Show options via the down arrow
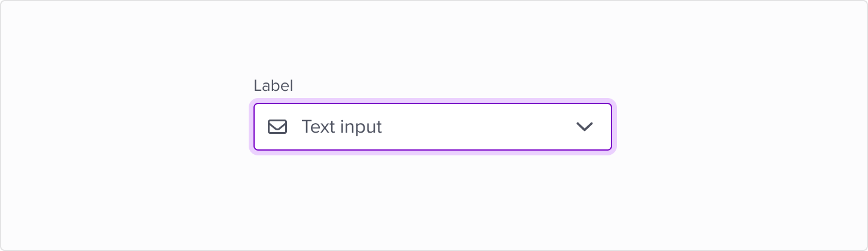The width and height of the screenshot is (868, 251). pyautogui.click(x=584, y=127)
